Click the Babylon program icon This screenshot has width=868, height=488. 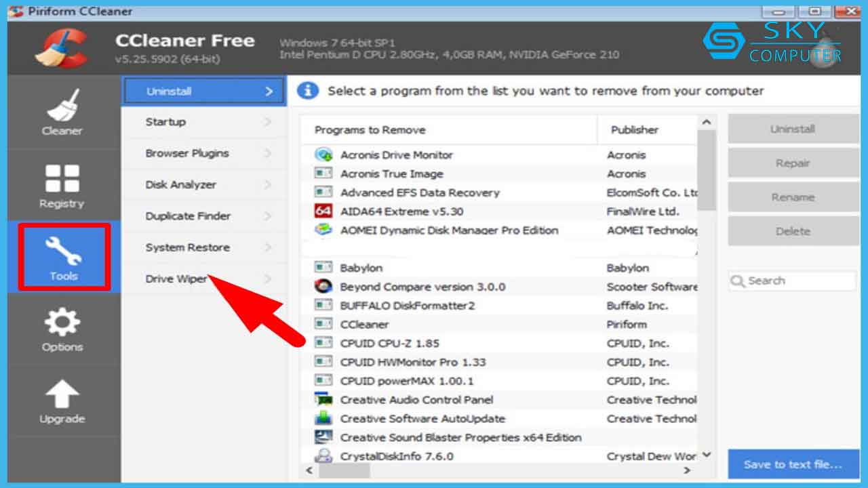[323, 268]
